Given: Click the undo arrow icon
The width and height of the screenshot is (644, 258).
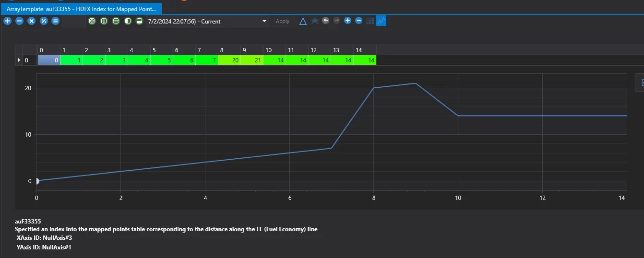Looking at the screenshot, I should click(326, 21).
